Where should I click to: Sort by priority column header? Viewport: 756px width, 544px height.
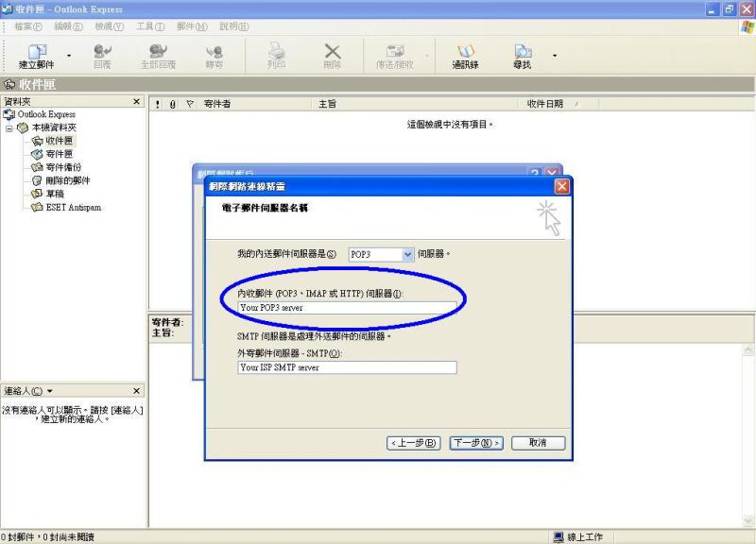(157, 104)
